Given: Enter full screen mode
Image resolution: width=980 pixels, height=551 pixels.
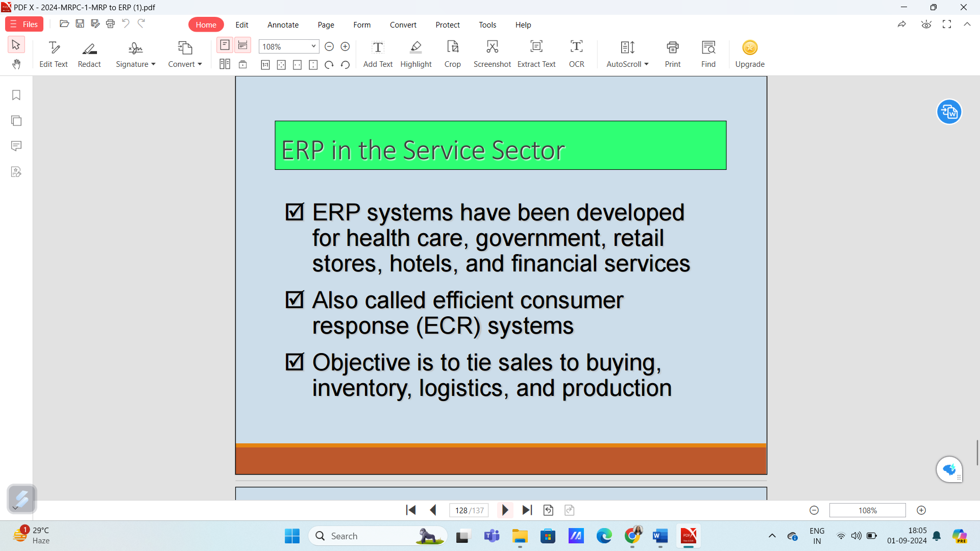Looking at the screenshot, I should click(x=947, y=24).
